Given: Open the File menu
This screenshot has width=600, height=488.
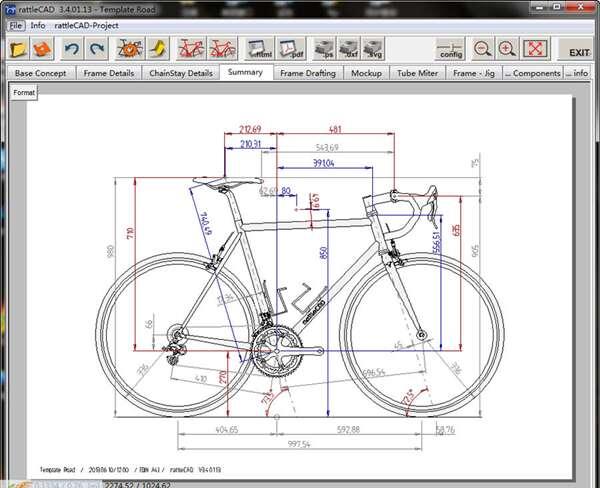Looking at the screenshot, I should click(x=15, y=25).
